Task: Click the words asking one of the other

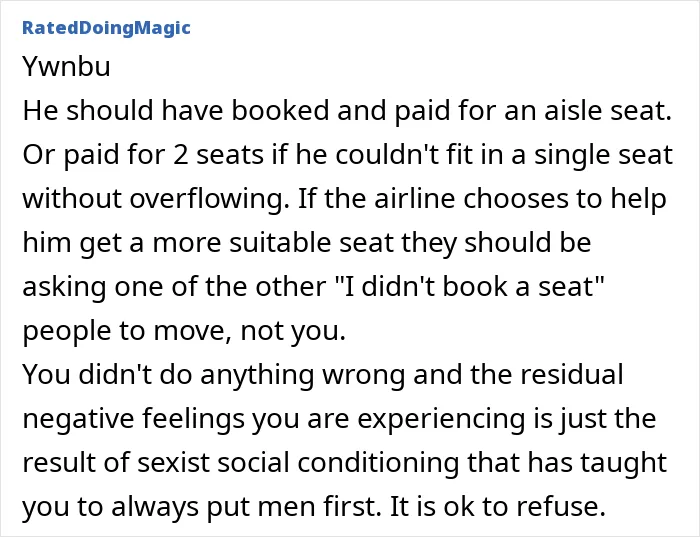Action: [174, 287]
